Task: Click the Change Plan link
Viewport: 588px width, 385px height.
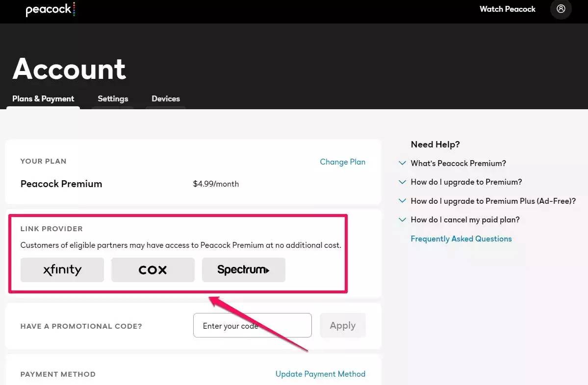Action: [x=342, y=162]
